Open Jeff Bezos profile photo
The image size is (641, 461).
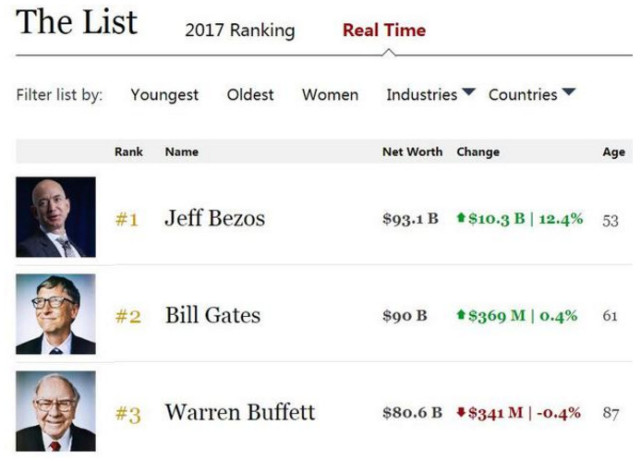pos(56,217)
